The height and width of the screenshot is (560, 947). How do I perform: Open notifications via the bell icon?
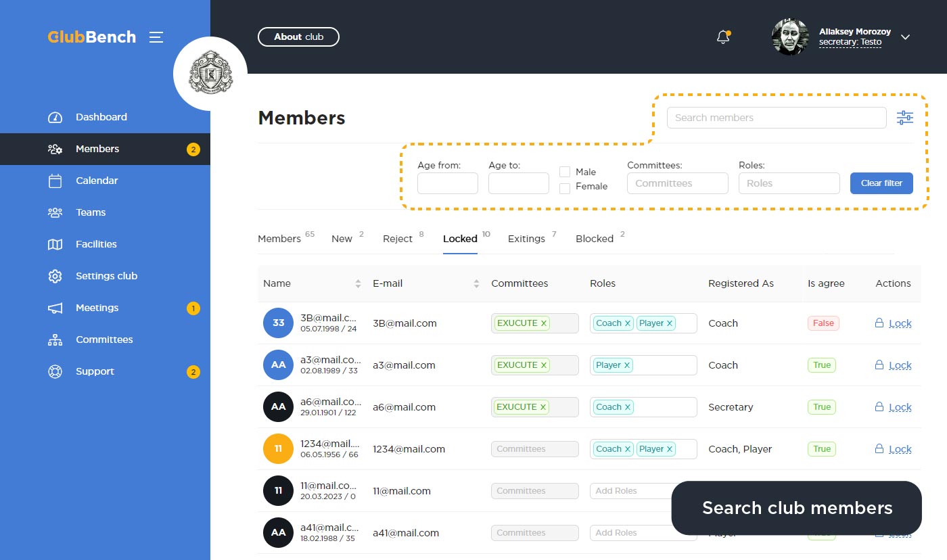[723, 37]
